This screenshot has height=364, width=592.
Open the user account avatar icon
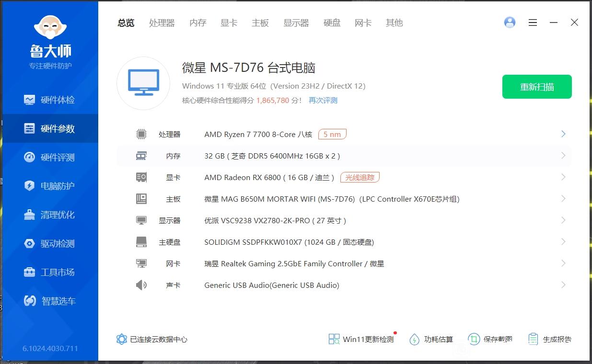pos(510,23)
